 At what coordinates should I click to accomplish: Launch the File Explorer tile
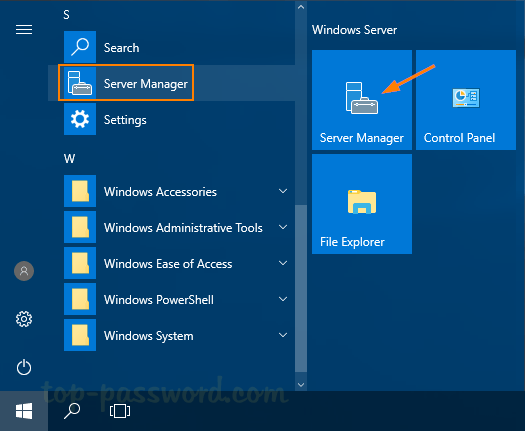tap(362, 204)
